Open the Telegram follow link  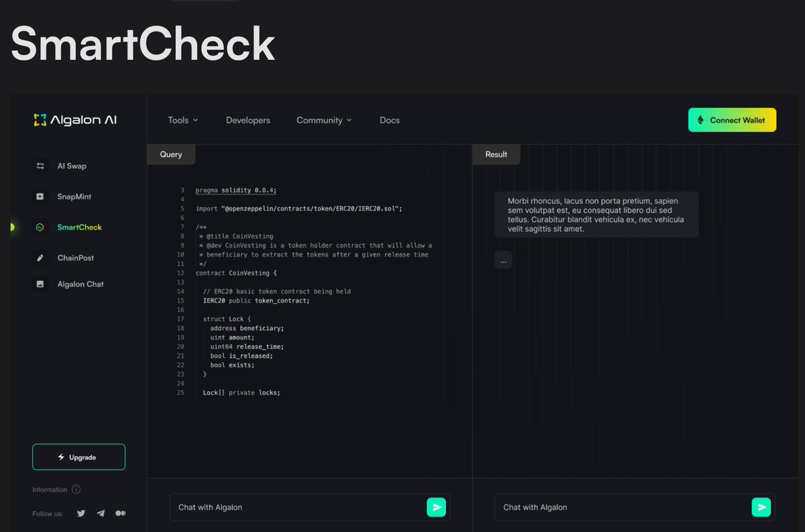tap(101, 513)
